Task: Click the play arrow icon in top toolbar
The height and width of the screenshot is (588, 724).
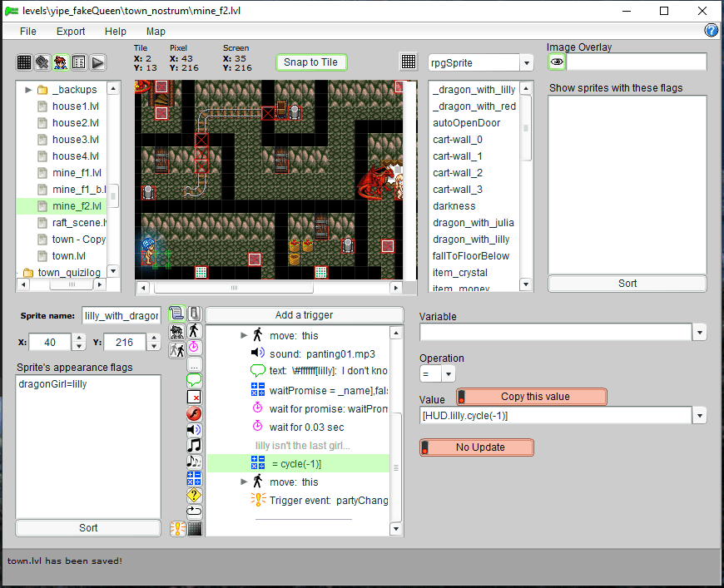Action: point(97,62)
